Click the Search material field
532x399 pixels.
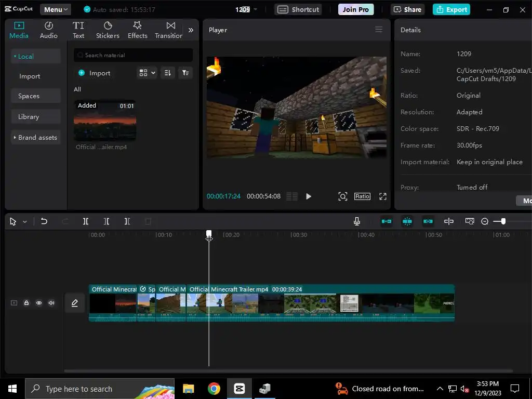click(133, 55)
